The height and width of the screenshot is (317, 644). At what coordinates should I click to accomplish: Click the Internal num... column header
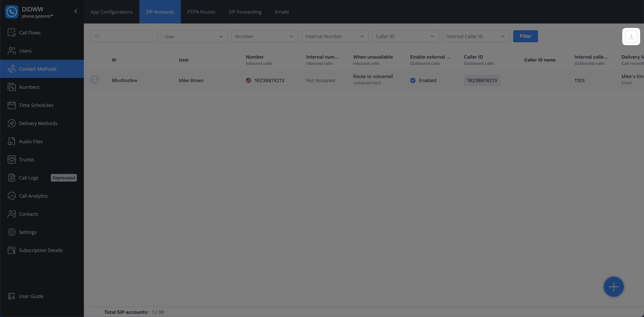pyautogui.click(x=322, y=57)
